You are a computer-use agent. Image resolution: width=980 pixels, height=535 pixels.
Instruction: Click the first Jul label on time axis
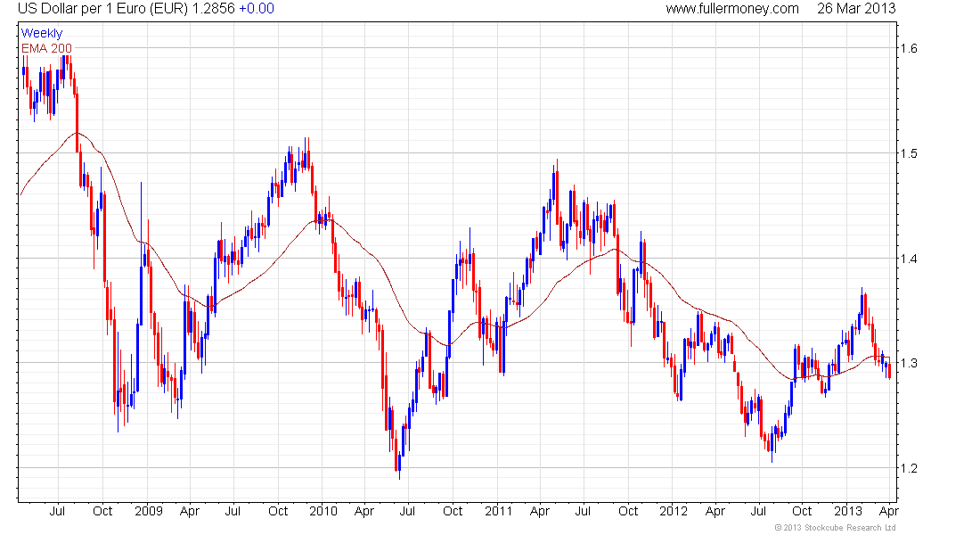click(57, 511)
